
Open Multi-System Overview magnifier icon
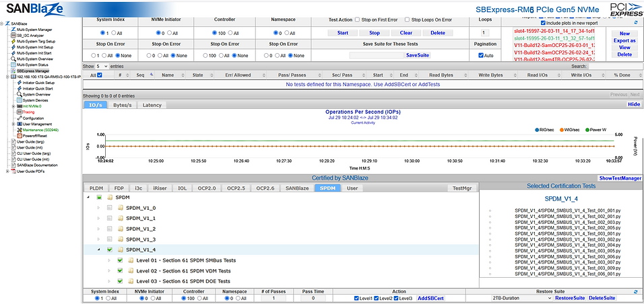(x=13, y=59)
